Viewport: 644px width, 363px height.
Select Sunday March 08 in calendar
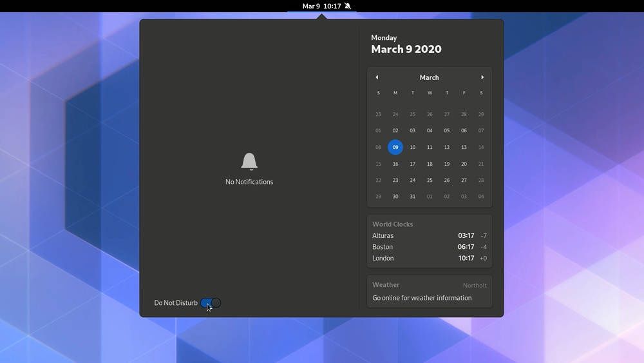point(378,147)
